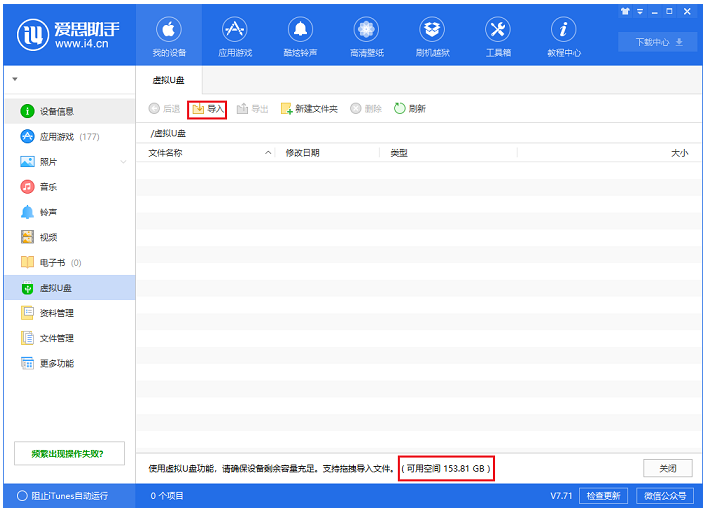Open the skin shirt icon in title bar
The width and height of the screenshot is (705, 512).
[x=625, y=12]
